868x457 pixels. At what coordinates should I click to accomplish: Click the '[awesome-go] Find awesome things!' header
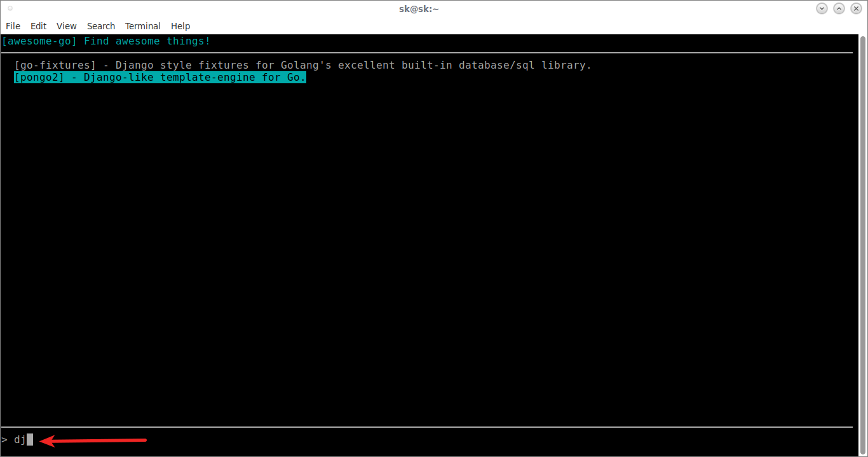tap(106, 41)
